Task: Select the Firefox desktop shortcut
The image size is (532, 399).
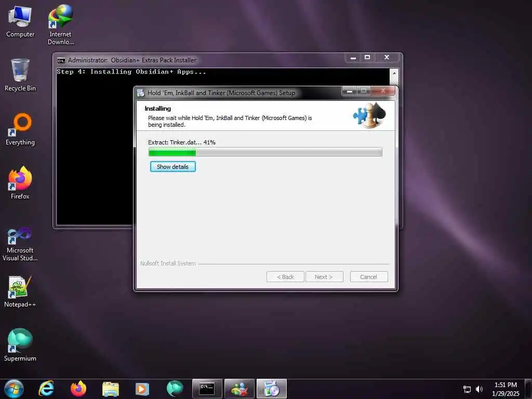Action: pos(20,183)
